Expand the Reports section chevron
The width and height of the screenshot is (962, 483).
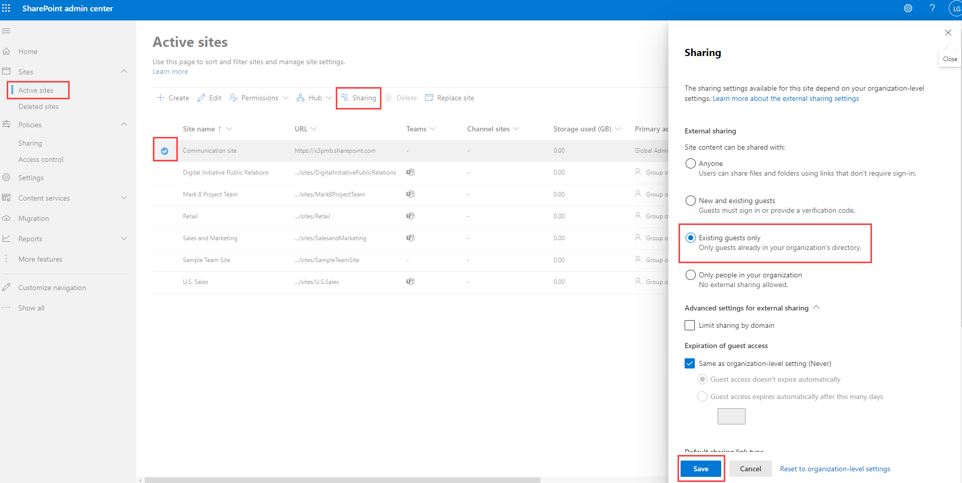pos(124,239)
